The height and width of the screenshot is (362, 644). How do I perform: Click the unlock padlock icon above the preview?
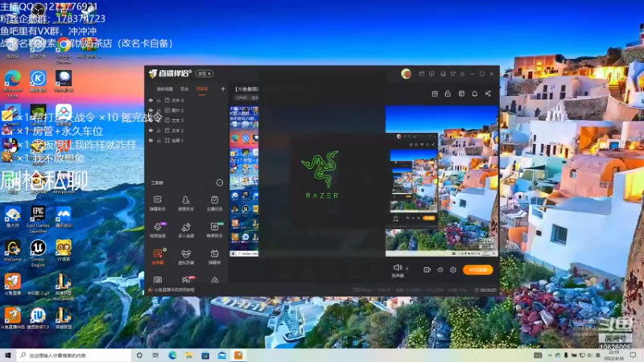click(448, 93)
